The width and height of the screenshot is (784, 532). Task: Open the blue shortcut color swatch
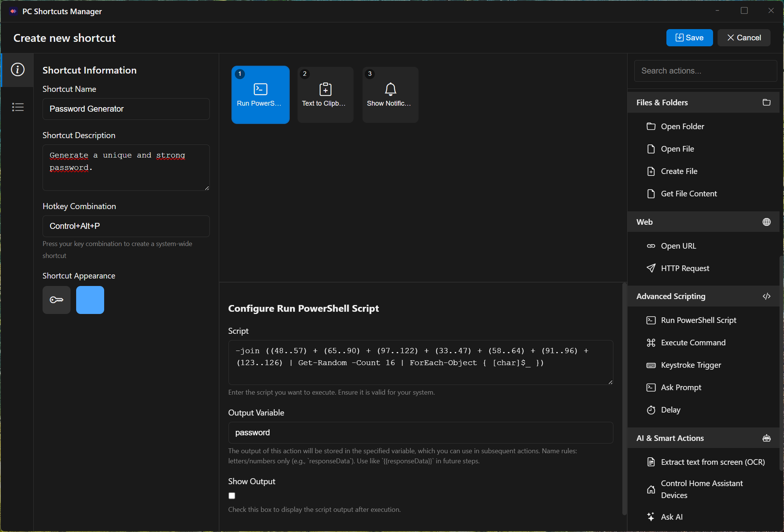[x=90, y=300]
